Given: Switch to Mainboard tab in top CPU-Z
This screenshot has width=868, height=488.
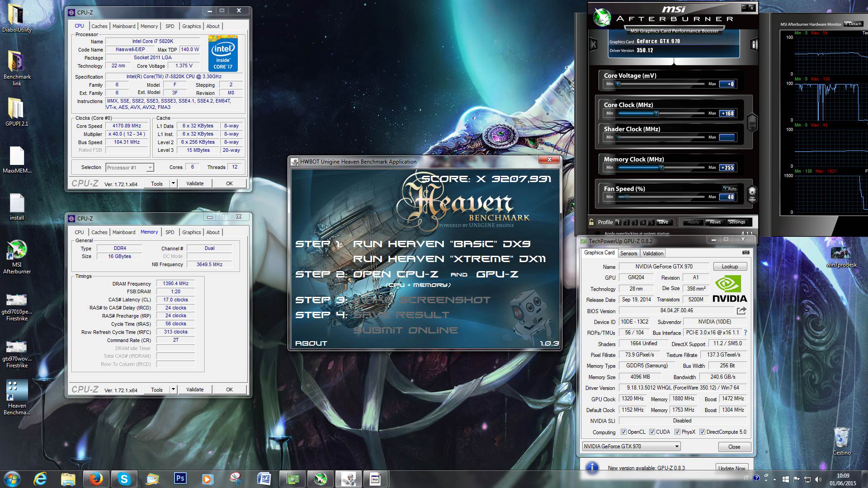Looking at the screenshot, I should 123,26.
